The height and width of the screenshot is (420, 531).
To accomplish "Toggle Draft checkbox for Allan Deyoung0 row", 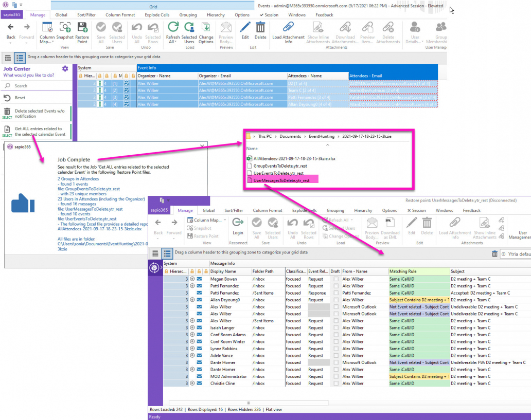I will [x=336, y=300].
